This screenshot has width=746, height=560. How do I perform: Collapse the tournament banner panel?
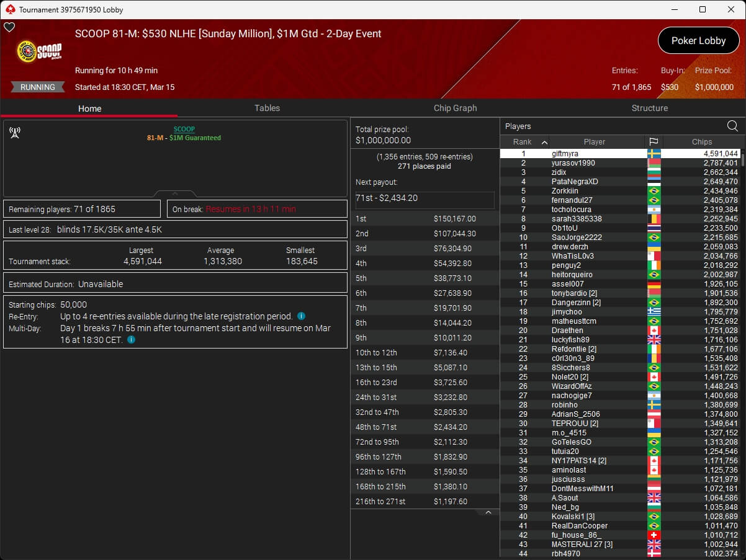pyautogui.click(x=175, y=193)
